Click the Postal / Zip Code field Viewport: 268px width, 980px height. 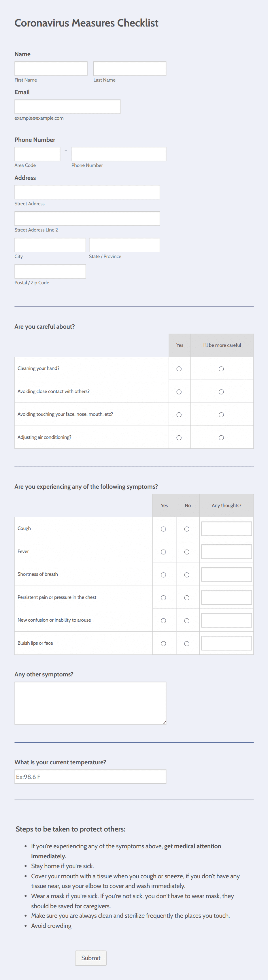(x=50, y=271)
